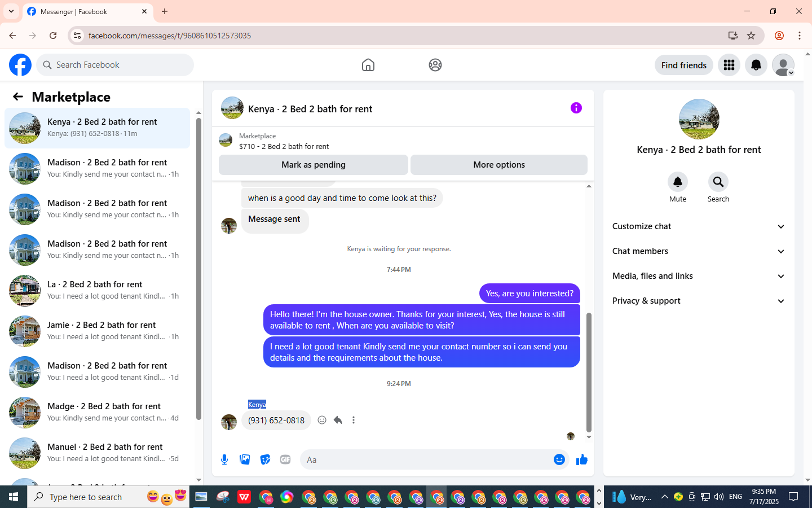Click the browser back arrow

coord(12,36)
